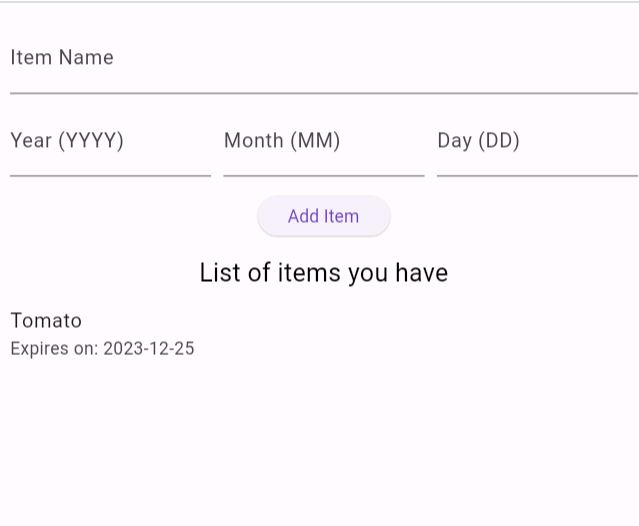Tap the 'Day (DD)' placeholder label
The width and height of the screenshot is (639, 526).
click(x=478, y=141)
